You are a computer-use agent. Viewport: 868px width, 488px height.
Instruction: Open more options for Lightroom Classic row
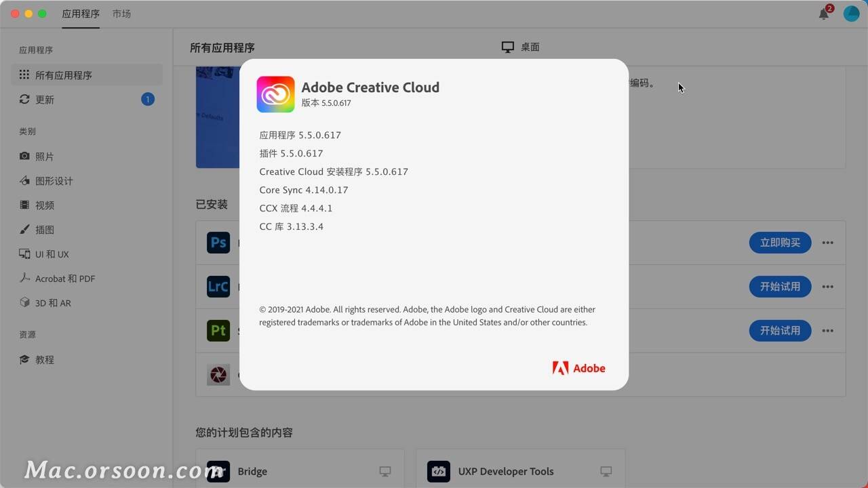827,286
